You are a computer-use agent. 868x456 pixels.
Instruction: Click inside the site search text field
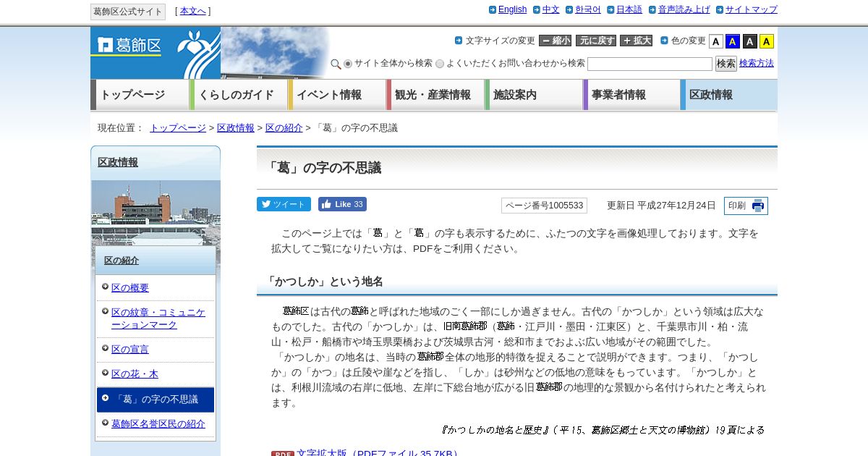coord(650,64)
